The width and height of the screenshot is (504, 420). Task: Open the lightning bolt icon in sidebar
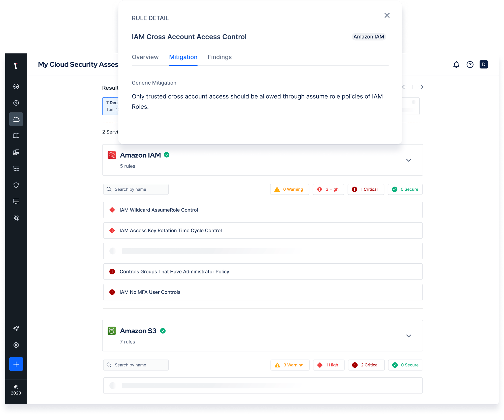click(16, 103)
